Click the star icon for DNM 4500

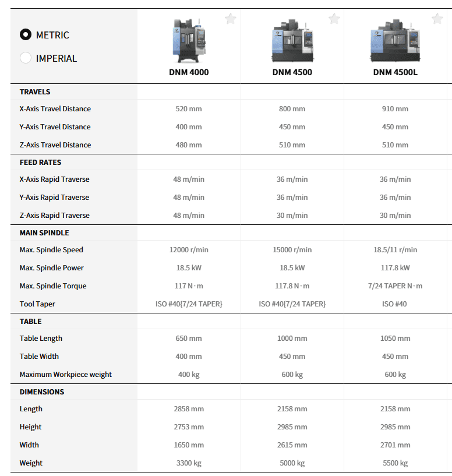pyautogui.click(x=334, y=19)
